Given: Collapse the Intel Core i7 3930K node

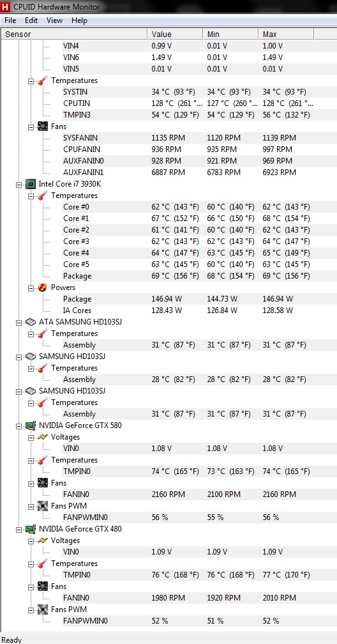Looking at the screenshot, I should pos(19,185).
